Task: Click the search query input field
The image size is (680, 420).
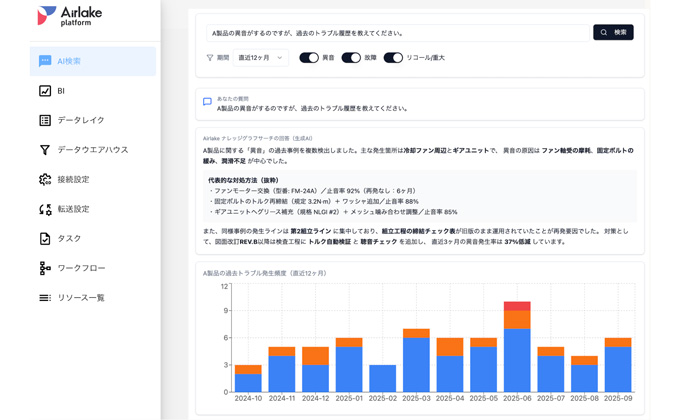Action: [x=398, y=33]
